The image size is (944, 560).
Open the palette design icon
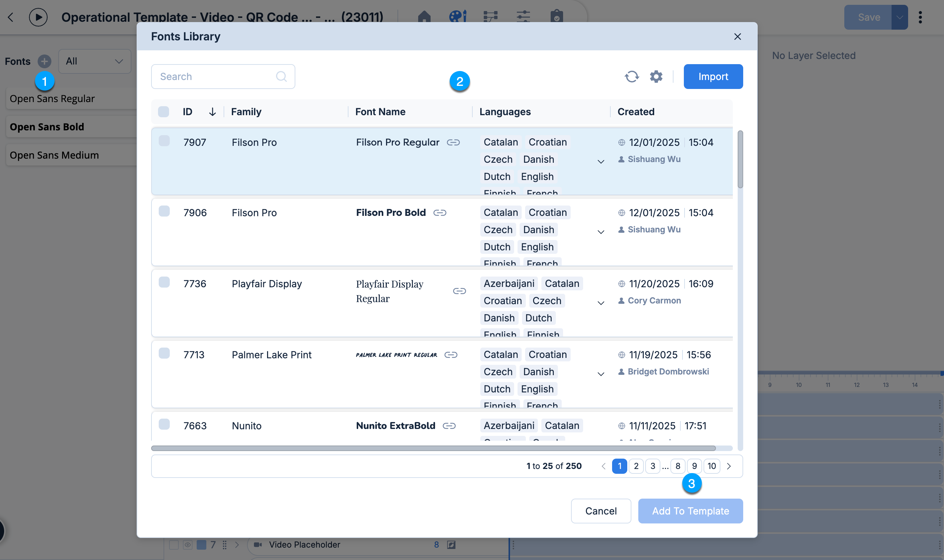click(457, 17)
